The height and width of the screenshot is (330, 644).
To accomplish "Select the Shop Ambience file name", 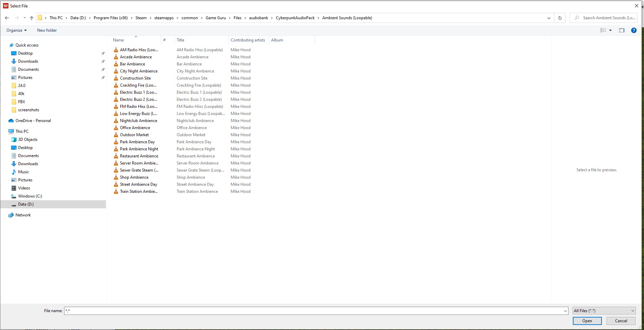I will coord(134,177).
